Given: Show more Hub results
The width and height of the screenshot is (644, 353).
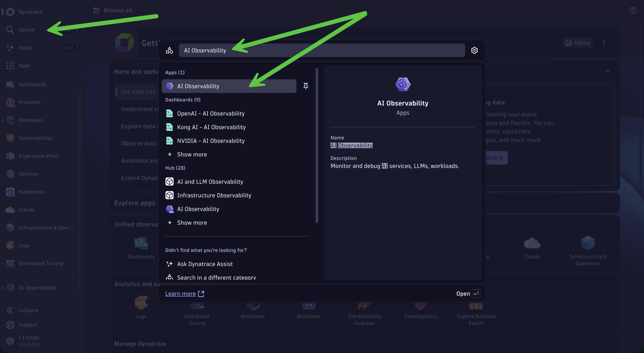Looking at the screenshot, I should 192,222.
